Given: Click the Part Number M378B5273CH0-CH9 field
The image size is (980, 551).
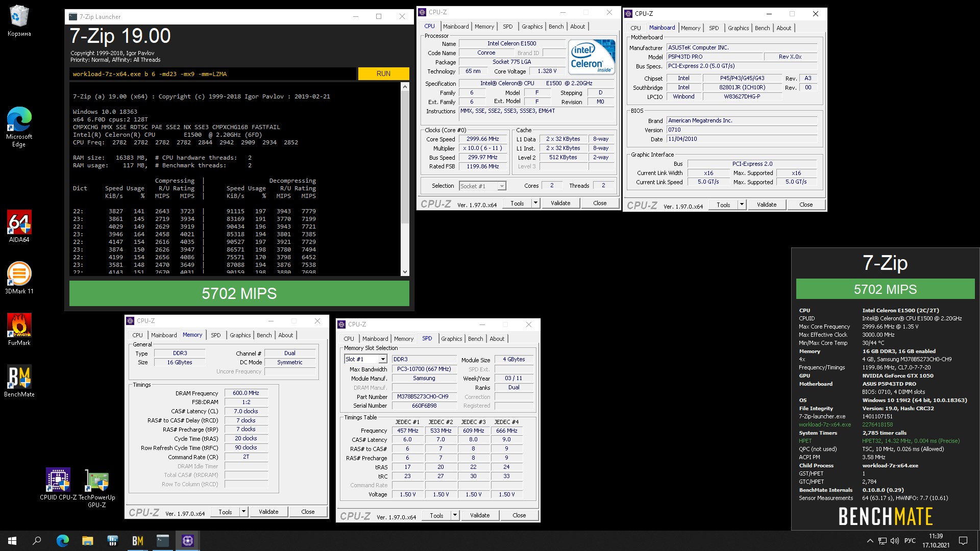Looking at the screenshot, I should 424,397.
